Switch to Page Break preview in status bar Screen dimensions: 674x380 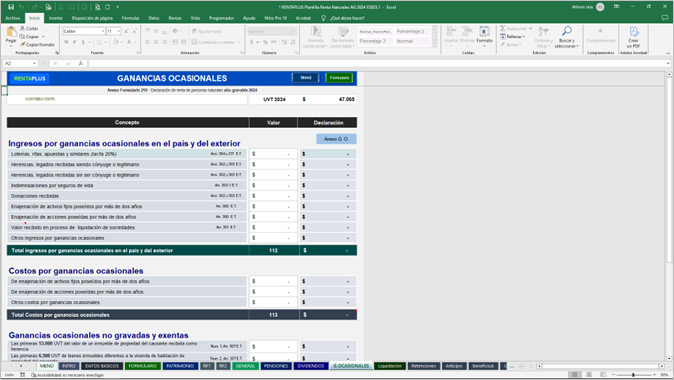[603, 375]
